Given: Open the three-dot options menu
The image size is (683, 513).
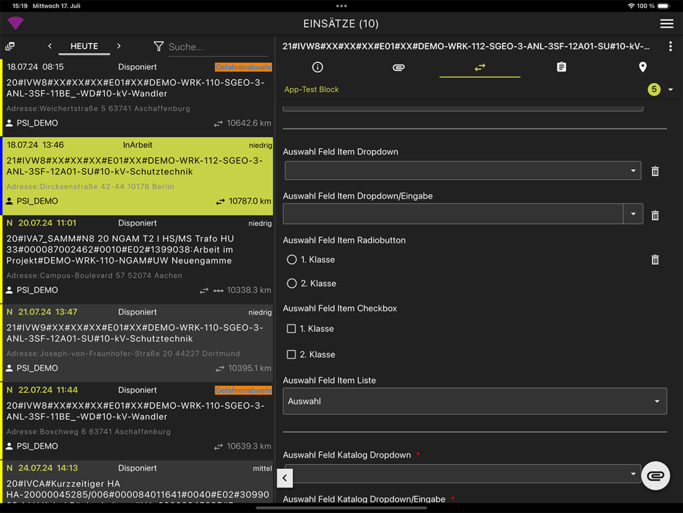Looking at the screenshot, I should click(x=670, y=46).
